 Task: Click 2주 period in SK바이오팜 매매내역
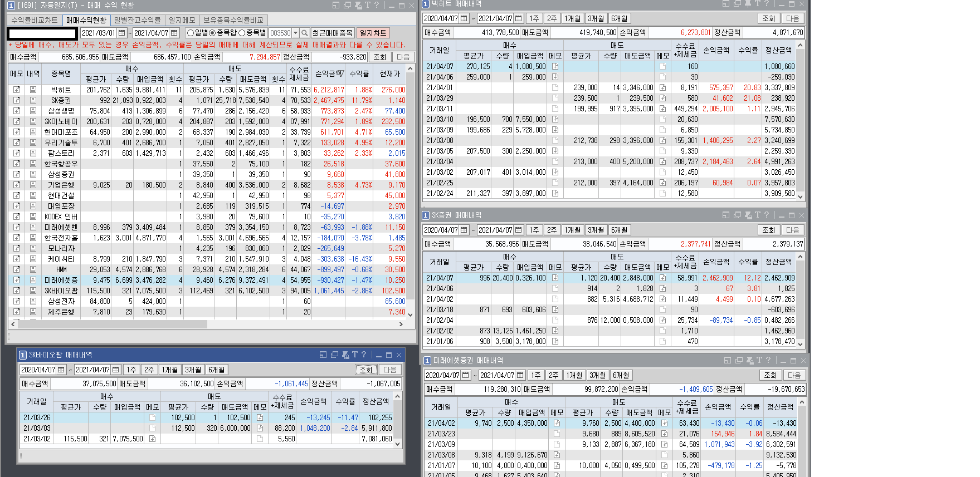[x=149, y=370]
